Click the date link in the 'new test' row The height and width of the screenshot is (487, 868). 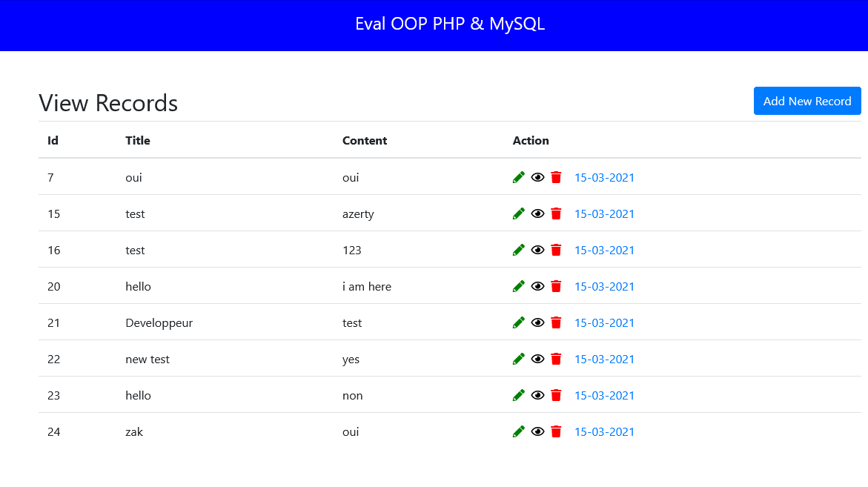pos(604,360)
